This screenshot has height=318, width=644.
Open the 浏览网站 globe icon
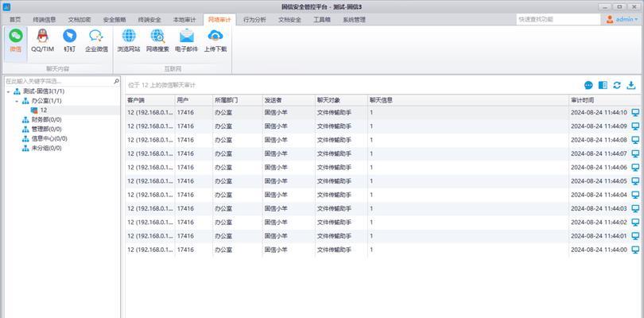129,36
